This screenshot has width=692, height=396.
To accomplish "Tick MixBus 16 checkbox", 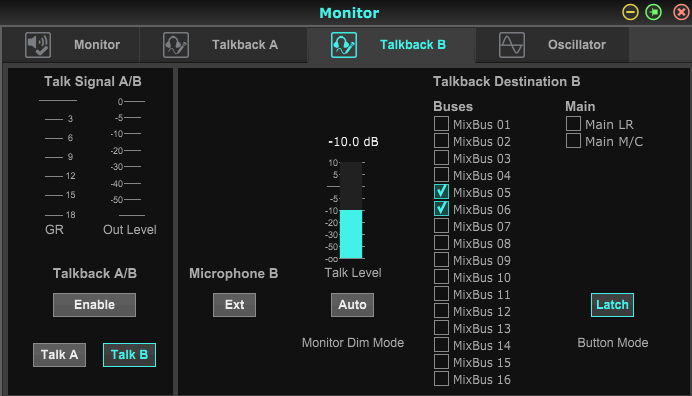I will click(441, 378).
